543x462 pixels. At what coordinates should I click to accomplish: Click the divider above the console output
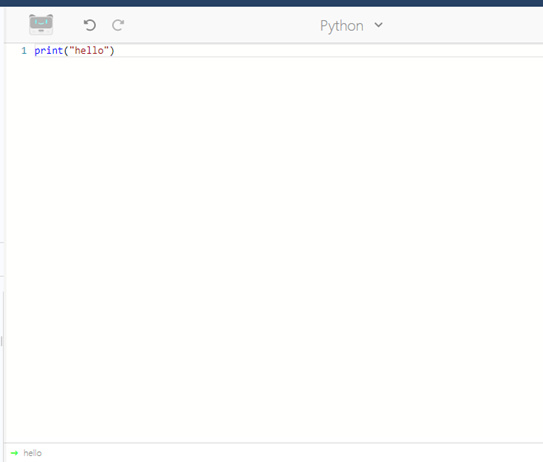pyautogui.click(x=274, y=443)
